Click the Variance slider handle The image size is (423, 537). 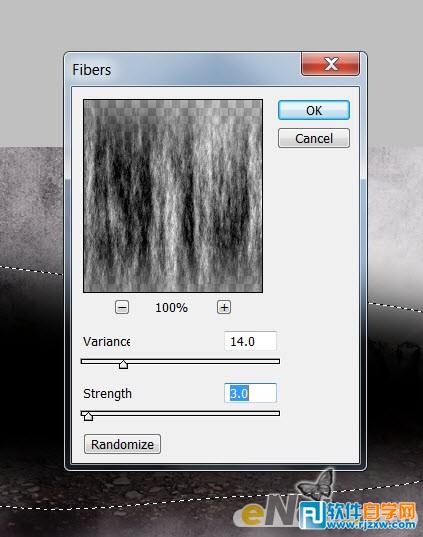pos(123,364)
